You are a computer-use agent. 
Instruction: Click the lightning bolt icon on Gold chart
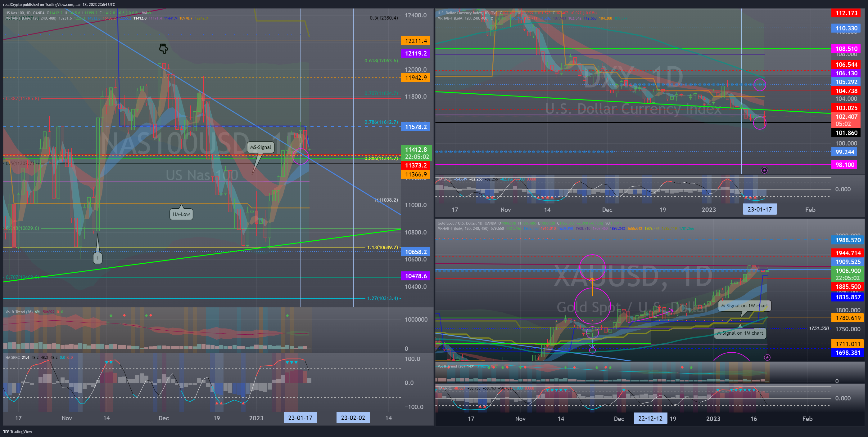[767, 357]
